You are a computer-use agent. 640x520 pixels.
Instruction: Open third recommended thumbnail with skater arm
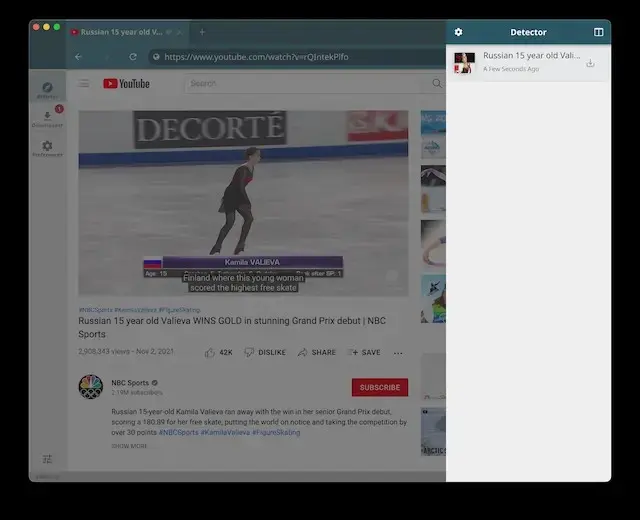point(433,244)
